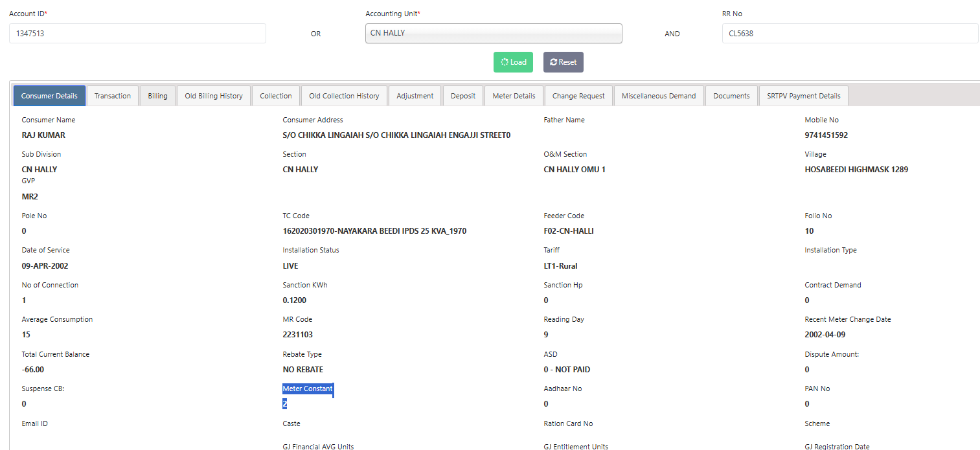The image size is (980, 450).
Task: Click recent meter change date 2002-04-09
Action: click(x=825, y=335)
